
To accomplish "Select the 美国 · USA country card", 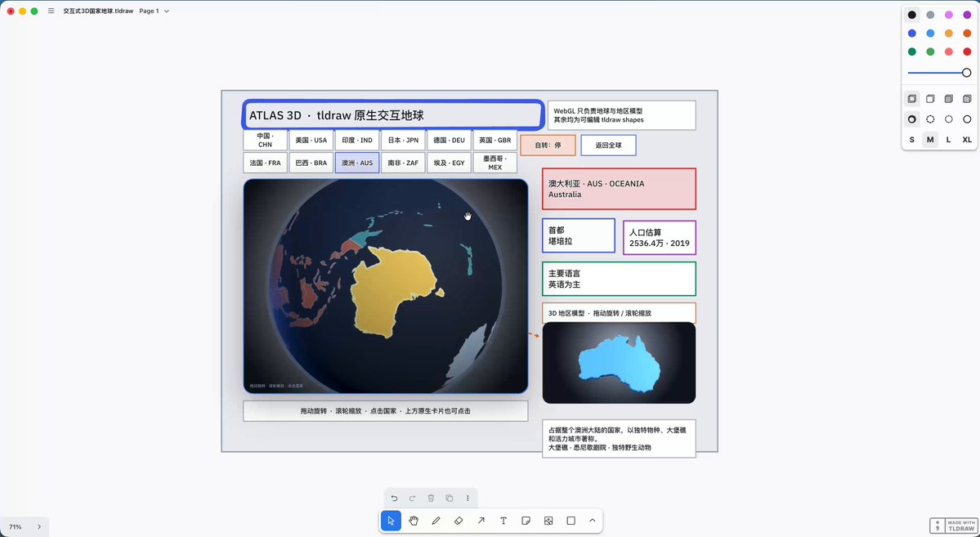I will point(311,140).
